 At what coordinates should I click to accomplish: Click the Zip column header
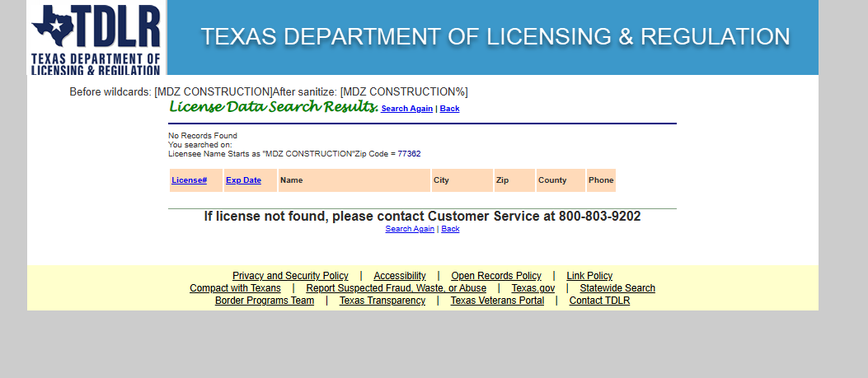(514, 180)
